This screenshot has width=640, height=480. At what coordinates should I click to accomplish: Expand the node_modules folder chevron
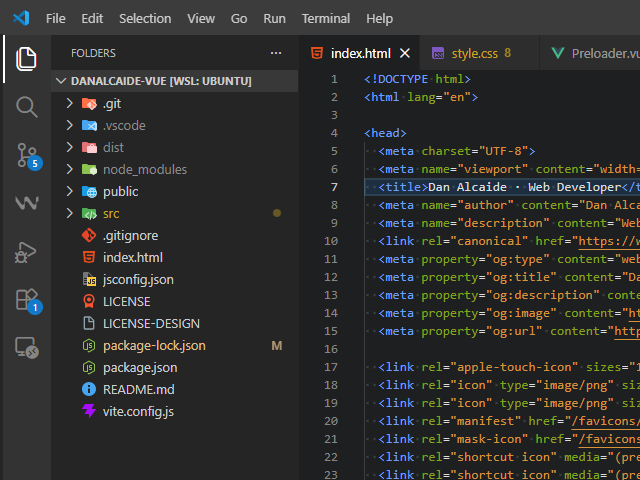pos(70,170)
